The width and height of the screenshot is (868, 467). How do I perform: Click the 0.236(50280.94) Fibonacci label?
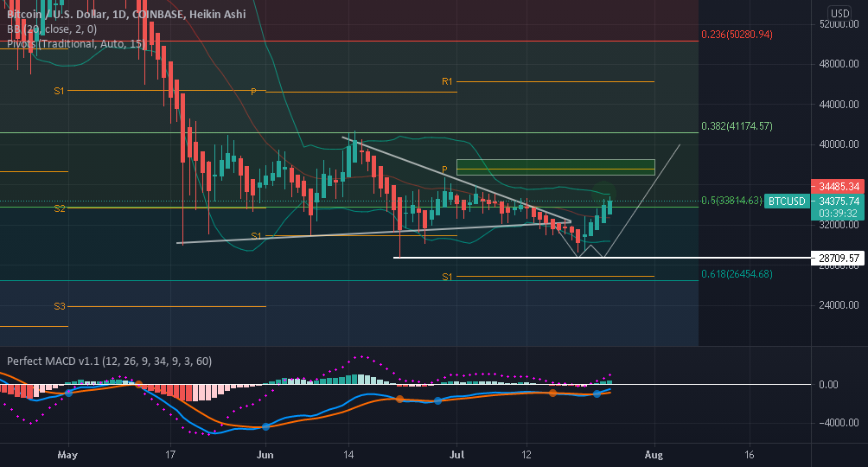tap(737, 35)
